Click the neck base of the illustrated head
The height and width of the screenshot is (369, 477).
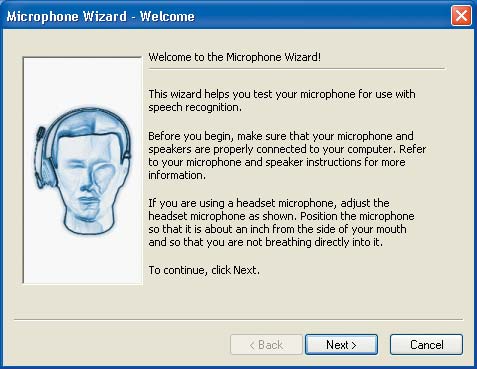click(x=88, y=227)
